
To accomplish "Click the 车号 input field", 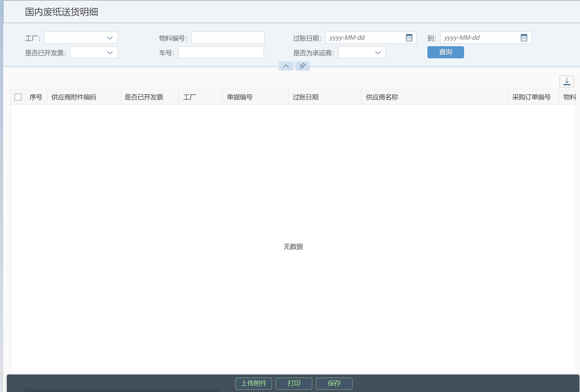I will coord(221,52).
